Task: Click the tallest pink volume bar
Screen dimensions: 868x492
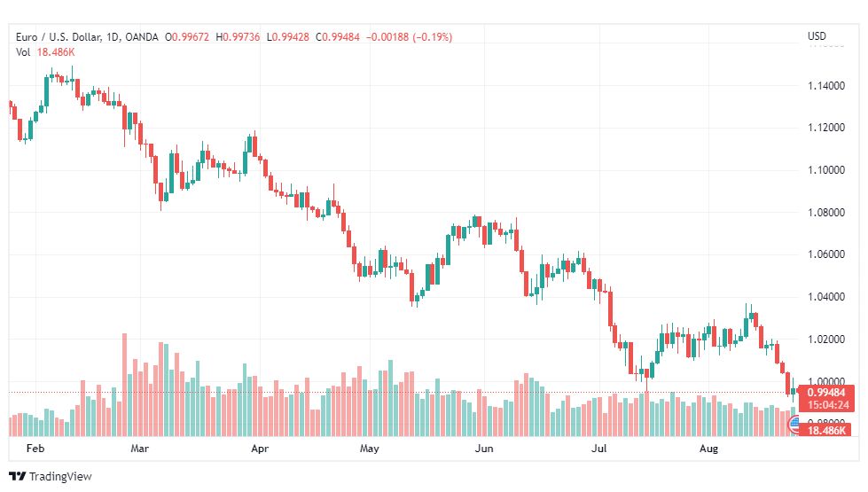Action: point(124,385)
